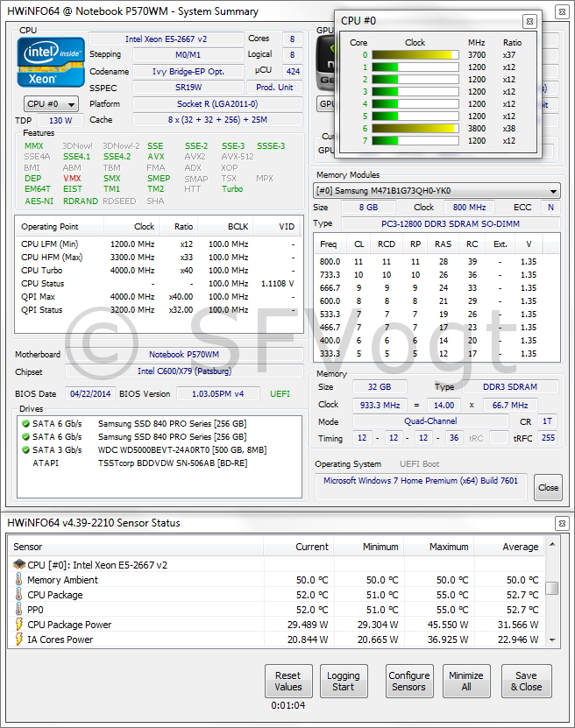This screenshot has height=728, width=575.
Task: Click the PP0 thermometer icon
Action: tap(19, 609)
